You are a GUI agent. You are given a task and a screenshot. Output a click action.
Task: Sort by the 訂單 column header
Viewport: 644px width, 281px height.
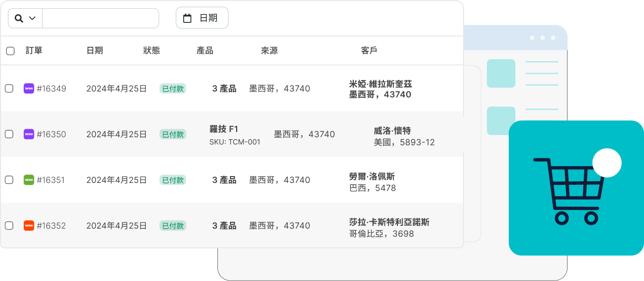(34, 50)
